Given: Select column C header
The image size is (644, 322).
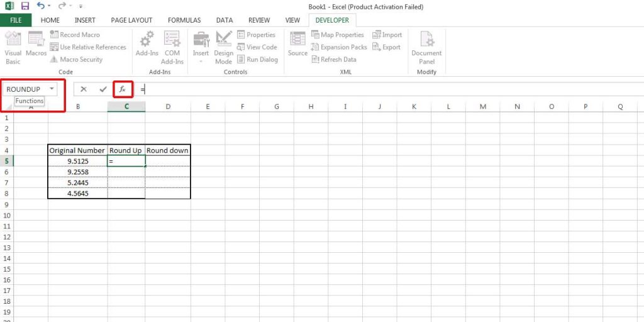Looking at the screenshot, I should (126, 107).
